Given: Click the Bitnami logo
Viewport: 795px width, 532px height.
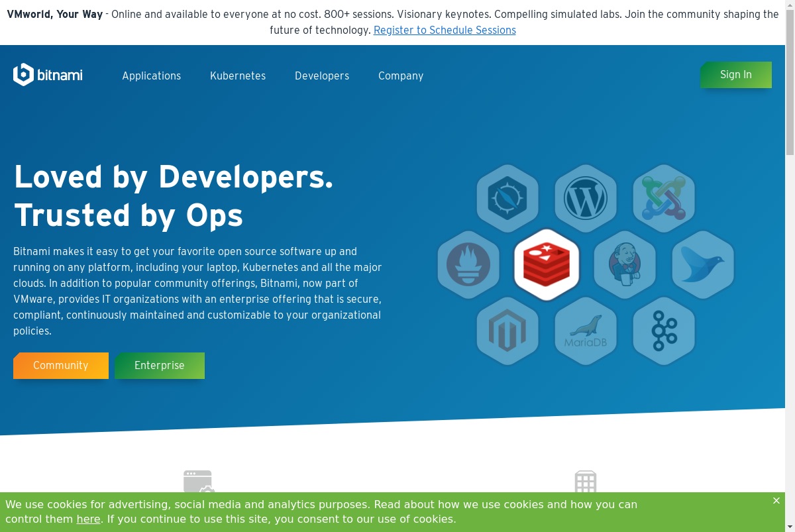Looking at the screenshot, I should pyautogui.click(x=48, y=75).
